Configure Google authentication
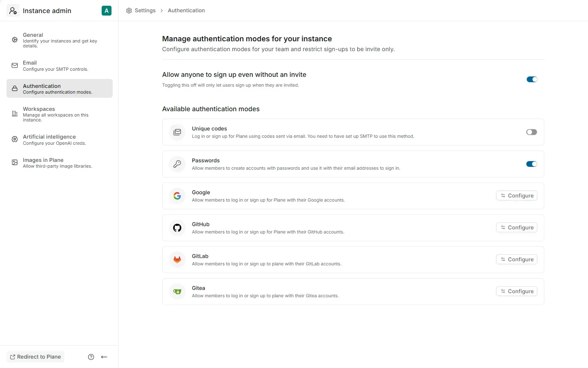 pyautogui.click(x=517, y=196)
